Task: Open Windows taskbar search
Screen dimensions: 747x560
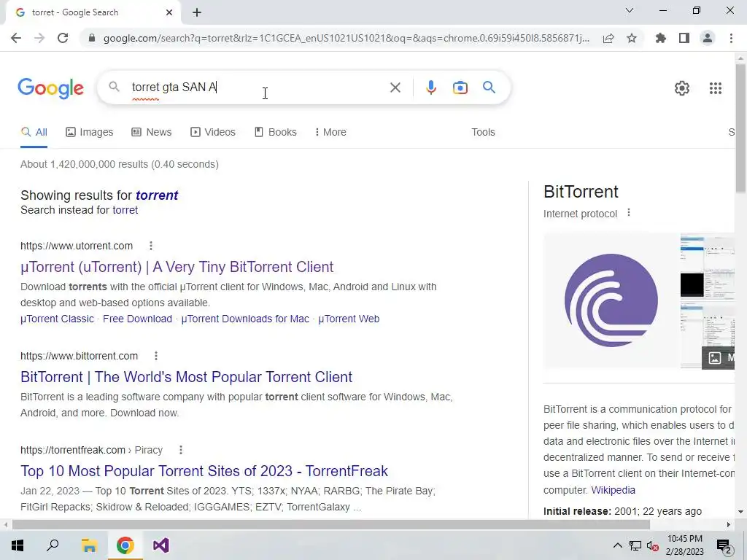Action: (x=53, y=545)
